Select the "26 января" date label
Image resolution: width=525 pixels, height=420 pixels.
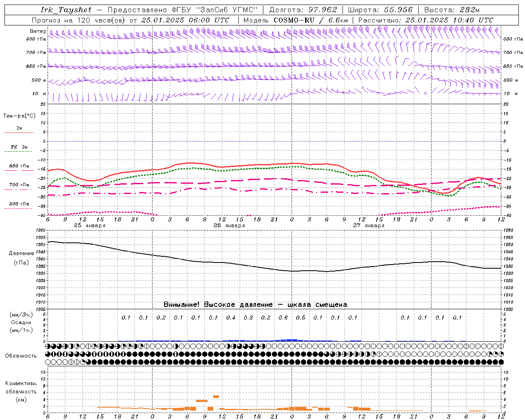pos(229,226)
